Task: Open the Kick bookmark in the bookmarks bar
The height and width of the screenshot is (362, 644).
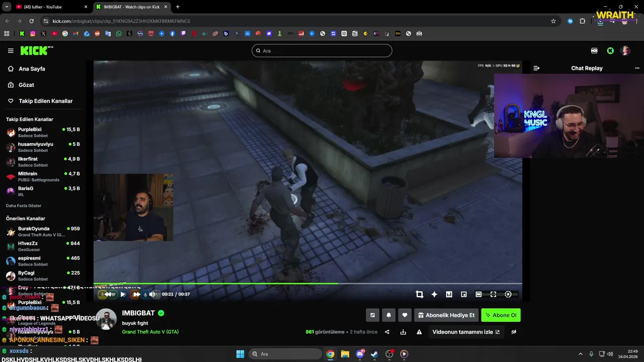Action: click(x=22, y=34)
